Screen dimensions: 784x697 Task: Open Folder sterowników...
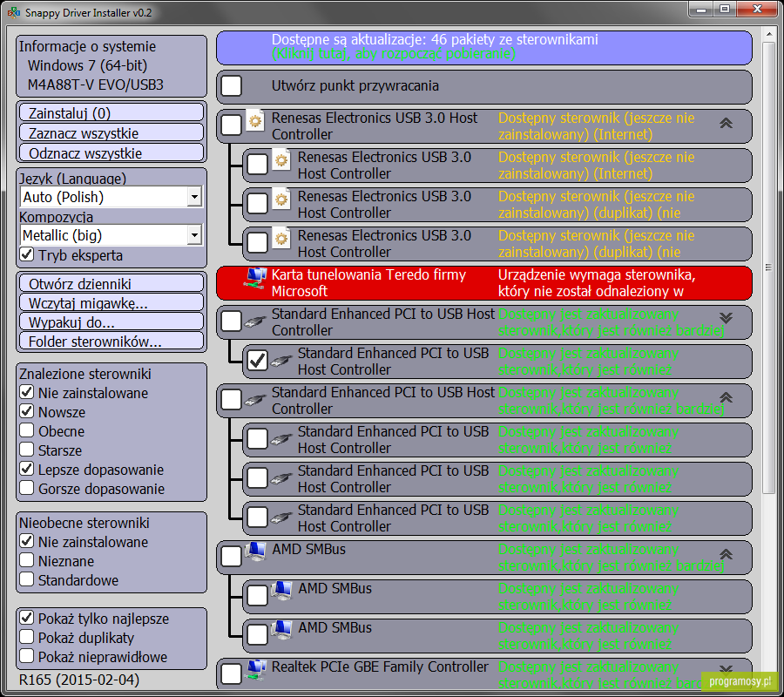click(112, 342)
